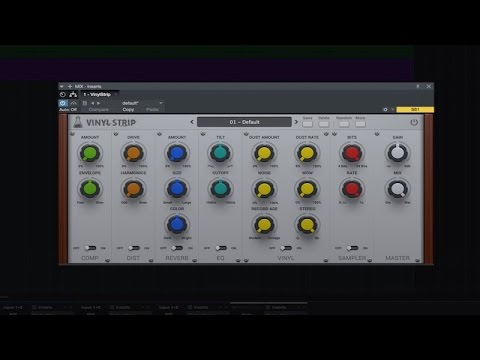Go to next Vinyl Strip preset arrow

pos(296,122)
